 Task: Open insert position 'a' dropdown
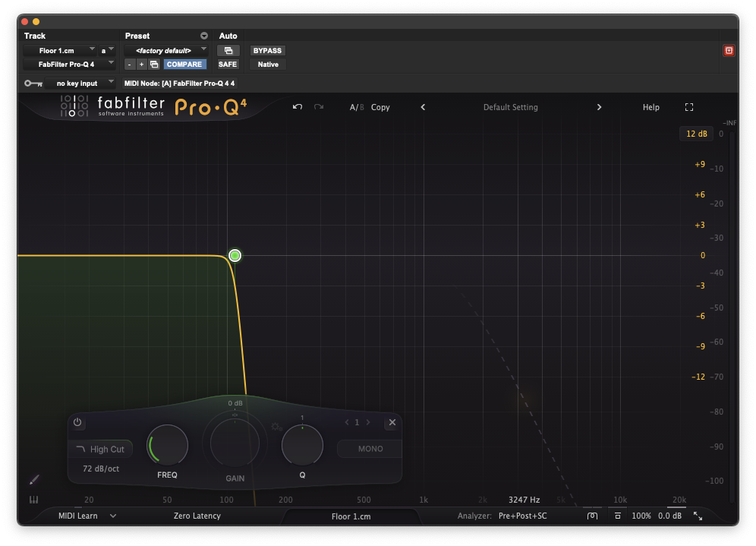(x=106, y=51)
